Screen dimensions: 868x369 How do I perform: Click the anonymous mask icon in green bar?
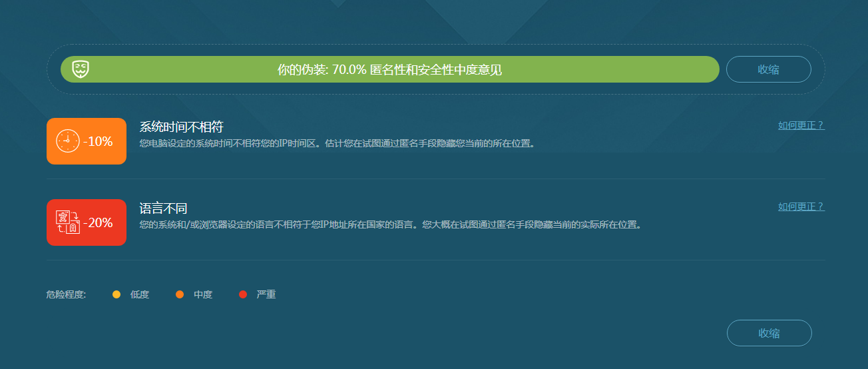tap(81, 69)
